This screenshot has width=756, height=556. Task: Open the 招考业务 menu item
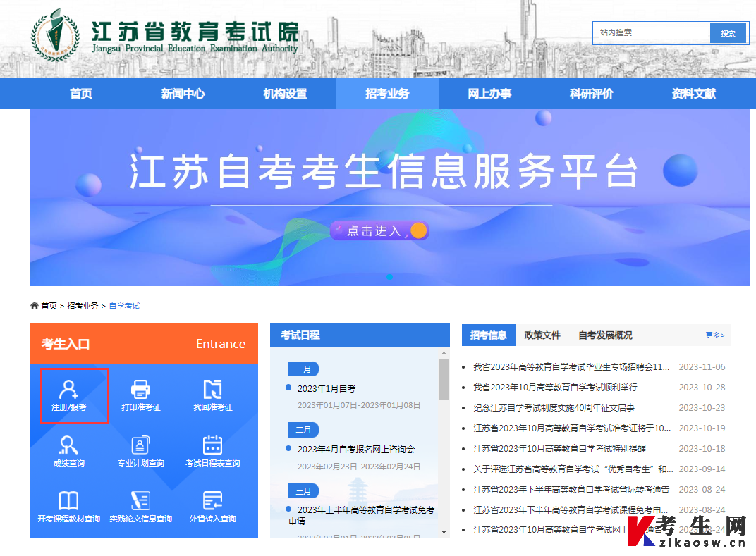(387, 92)
